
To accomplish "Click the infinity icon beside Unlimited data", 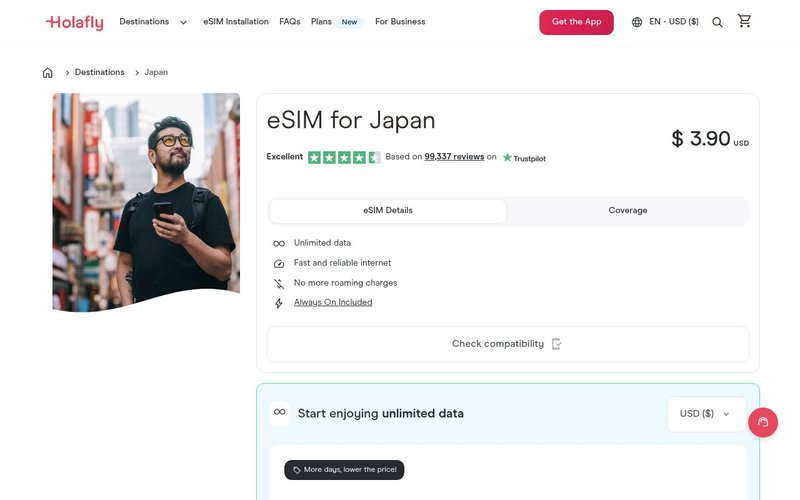I will [x=279, y=243].
